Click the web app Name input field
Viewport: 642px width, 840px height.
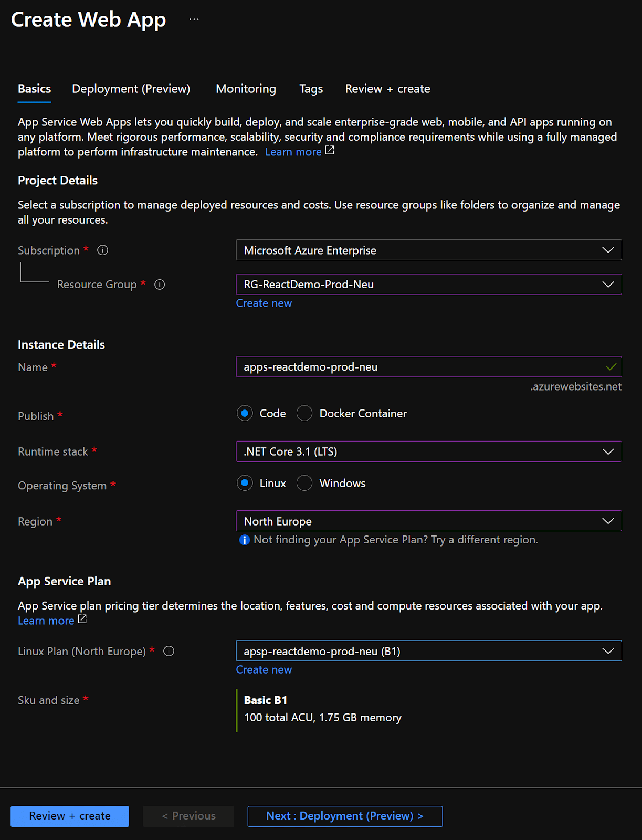point(420,367)
